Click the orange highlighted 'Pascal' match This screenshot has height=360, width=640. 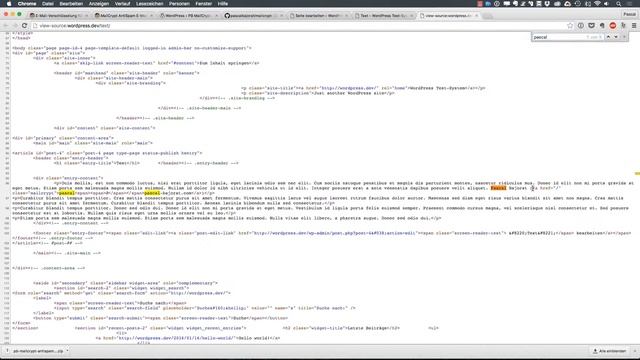498,188
